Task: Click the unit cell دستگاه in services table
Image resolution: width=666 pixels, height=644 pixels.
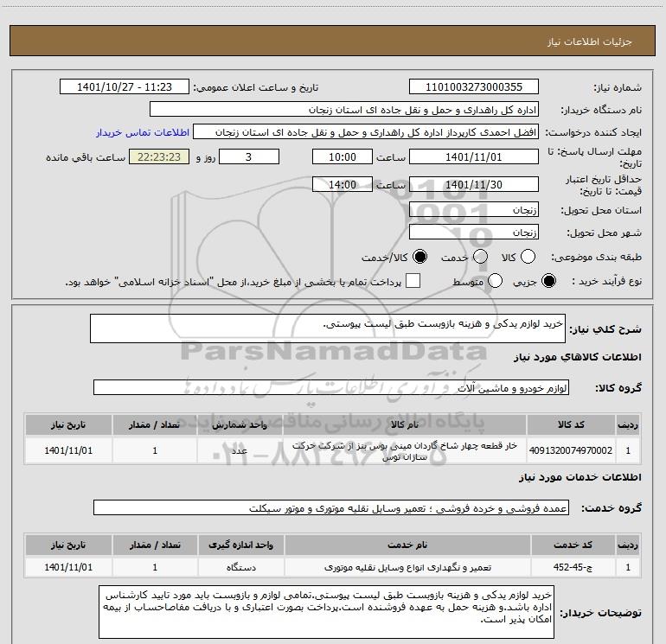Action: click(240, 567)
